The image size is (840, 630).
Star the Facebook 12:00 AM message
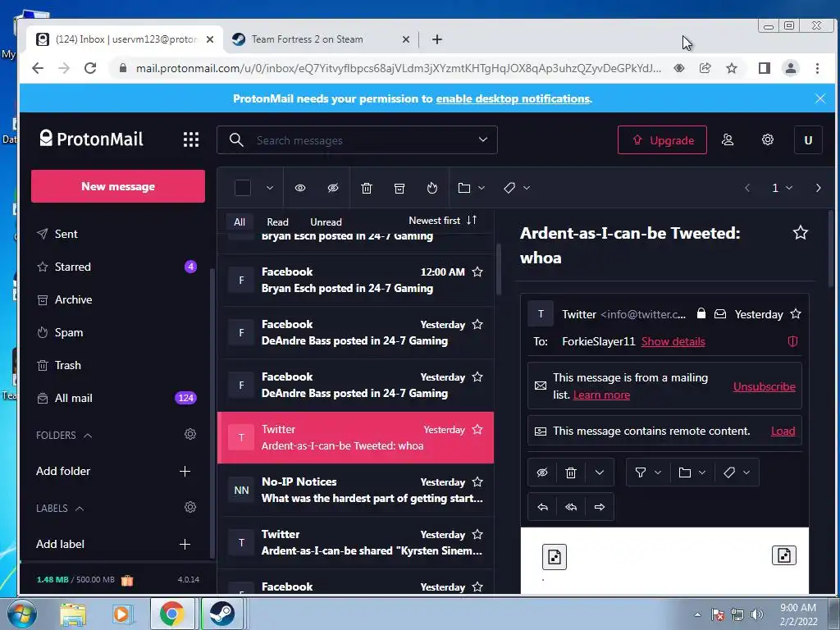tap(477, 272)
